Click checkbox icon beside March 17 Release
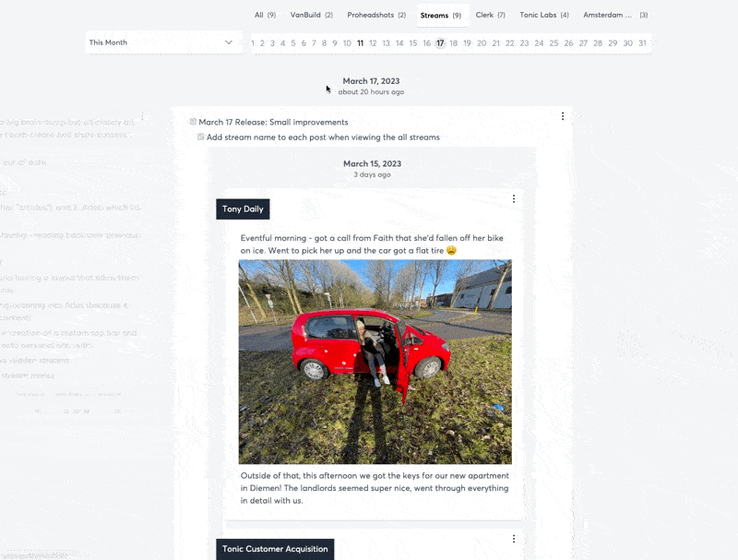Screen dimensions: 738x560 pos(193,122)
